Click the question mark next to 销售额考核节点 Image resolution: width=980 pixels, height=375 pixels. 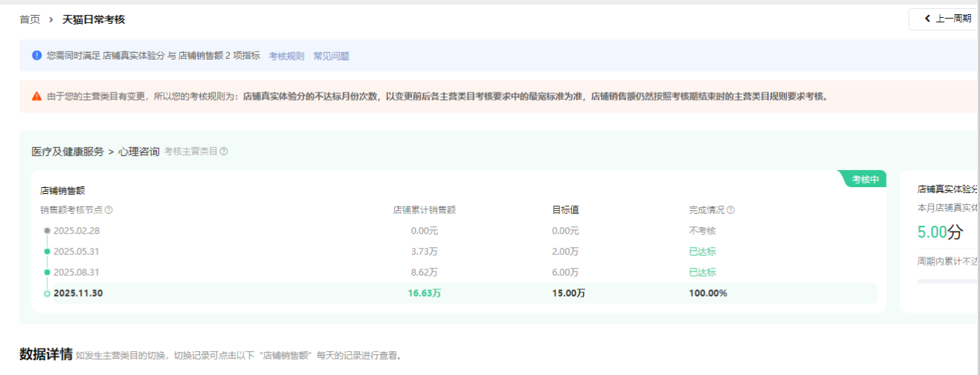[109, 210]
